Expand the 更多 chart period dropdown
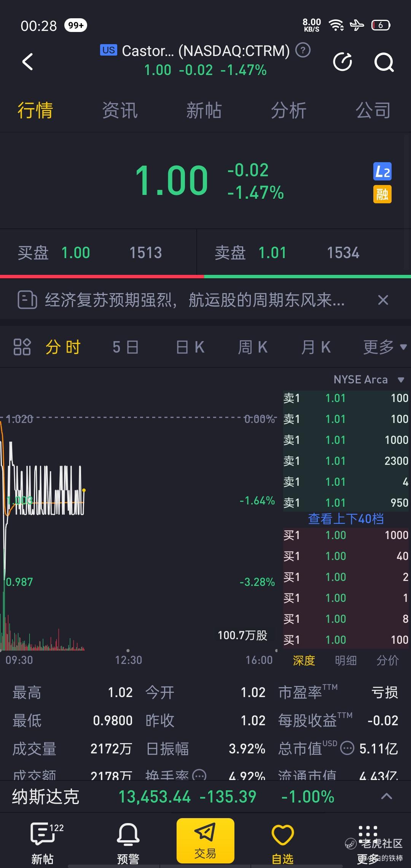411x868 pixels. click(x=385, y=347)
